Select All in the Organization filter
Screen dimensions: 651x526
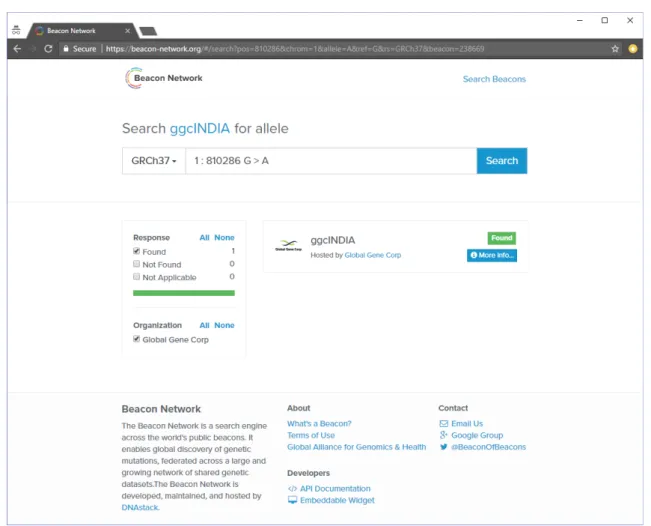pyautogui.click(x=204, y=325)
